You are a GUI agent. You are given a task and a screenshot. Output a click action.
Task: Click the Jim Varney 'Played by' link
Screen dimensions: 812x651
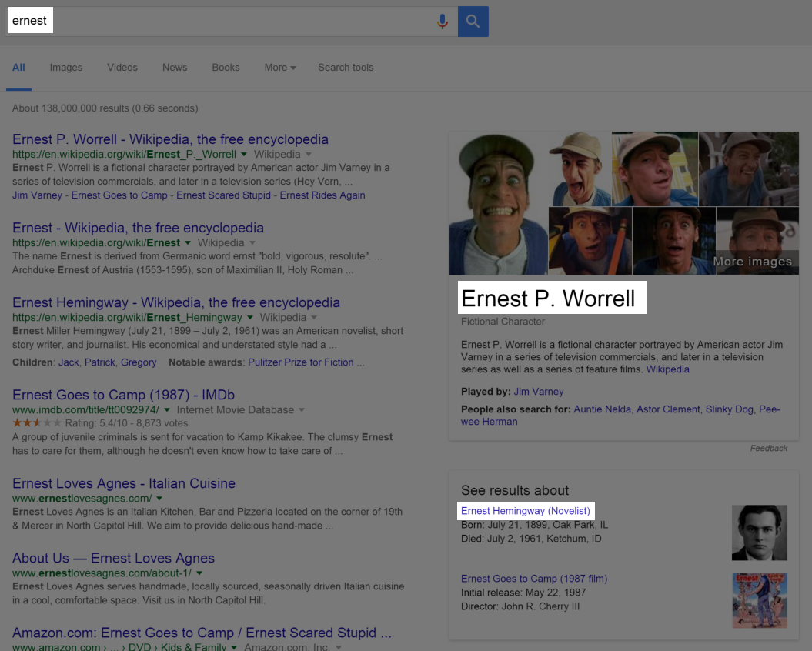point(539,392)
